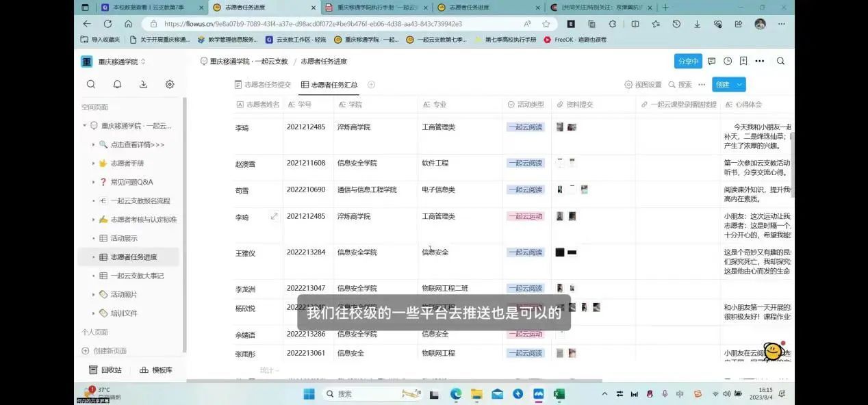Select the 志愿者任务汇总 view tab
The width and height of the screenshot is (868, 405).
(329, 85)
